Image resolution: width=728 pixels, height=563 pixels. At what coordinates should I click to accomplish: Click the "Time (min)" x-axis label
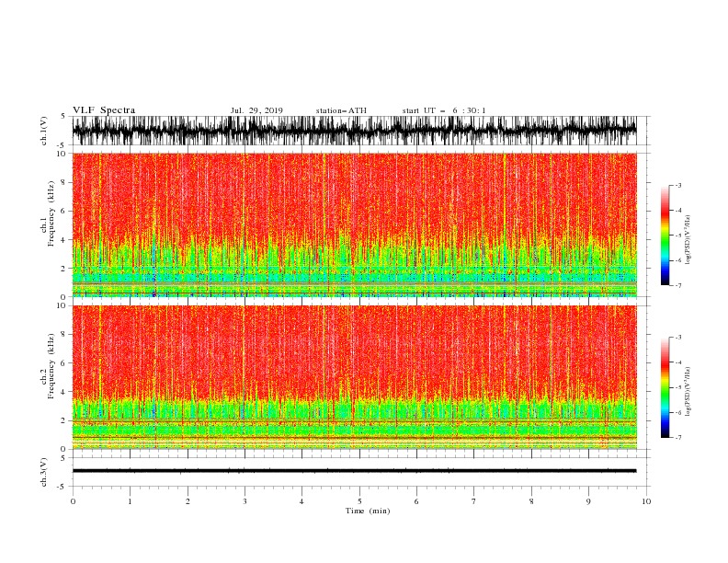pyautogui.click(x=368, y=511)
